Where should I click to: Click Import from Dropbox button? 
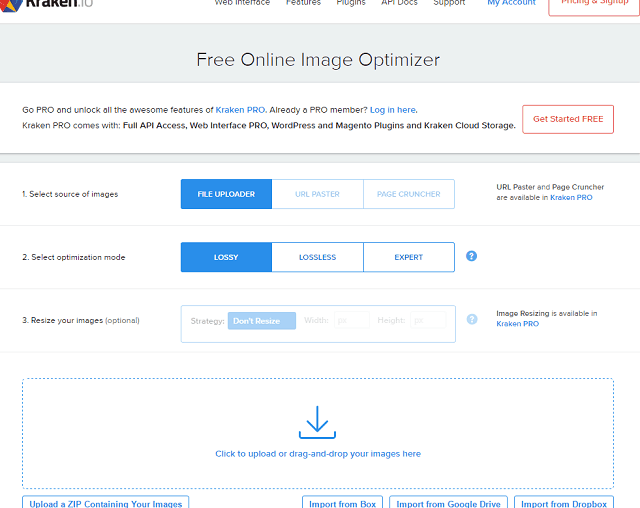pyautogui.click(x=564, y=503)
